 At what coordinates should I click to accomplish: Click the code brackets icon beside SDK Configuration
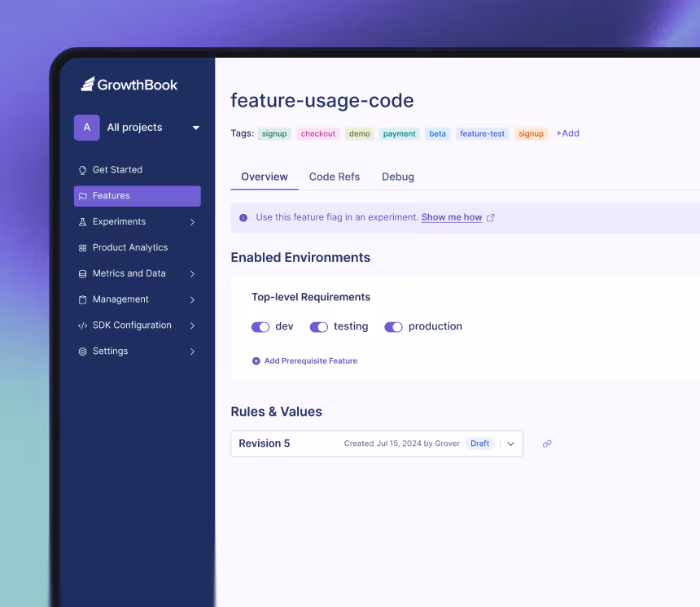[82, 325]
